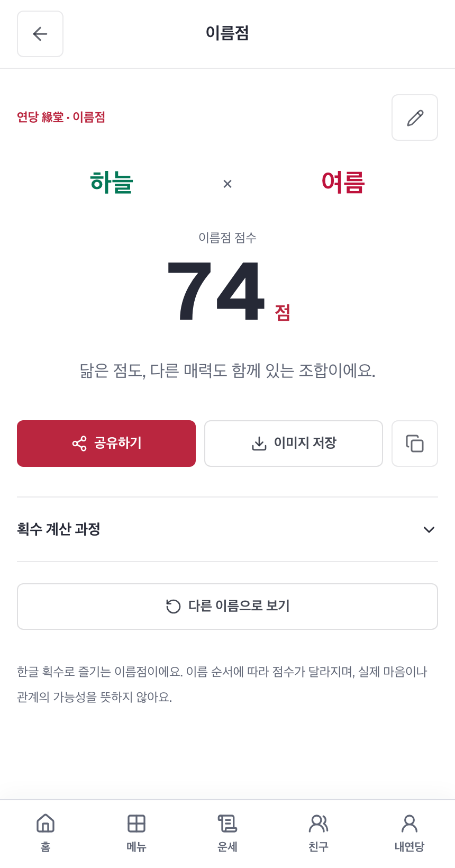Click the 연당 緣堂 · 이름점 label

click(x=61, y=117)
